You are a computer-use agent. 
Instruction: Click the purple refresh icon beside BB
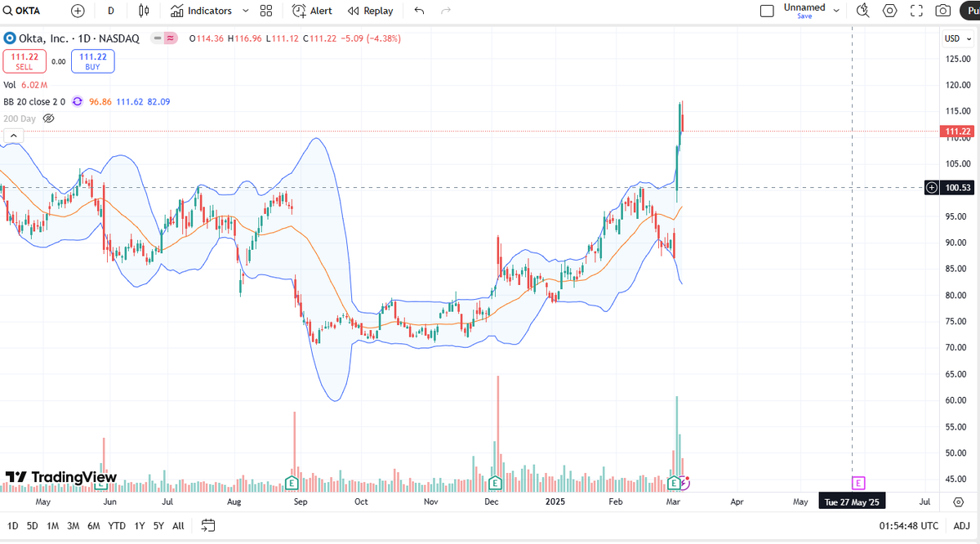[x=77, y=101]
